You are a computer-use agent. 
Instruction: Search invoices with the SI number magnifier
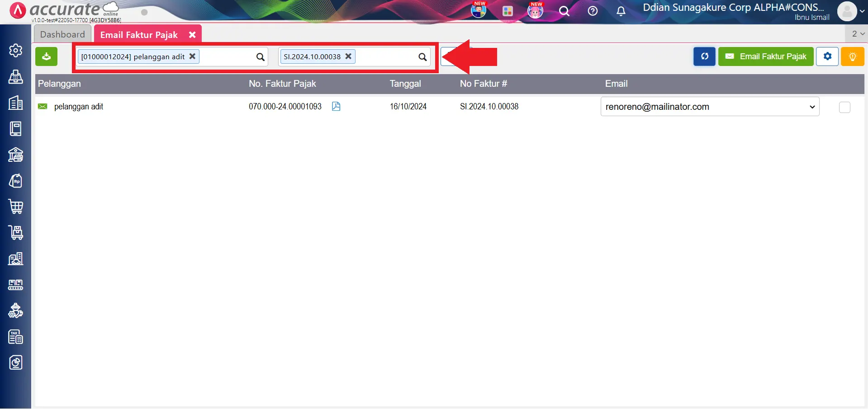click(422, 57)
